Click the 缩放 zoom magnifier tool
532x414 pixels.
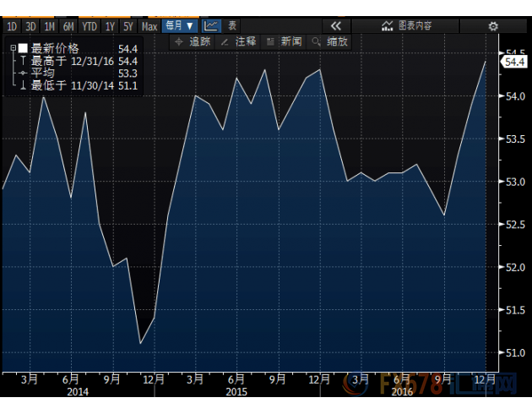pos(329,41)
